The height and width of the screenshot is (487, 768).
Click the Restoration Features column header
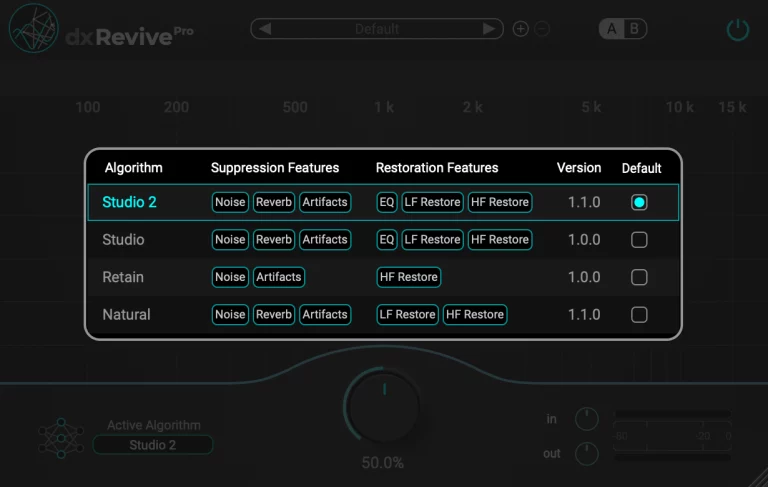(437, 168)
